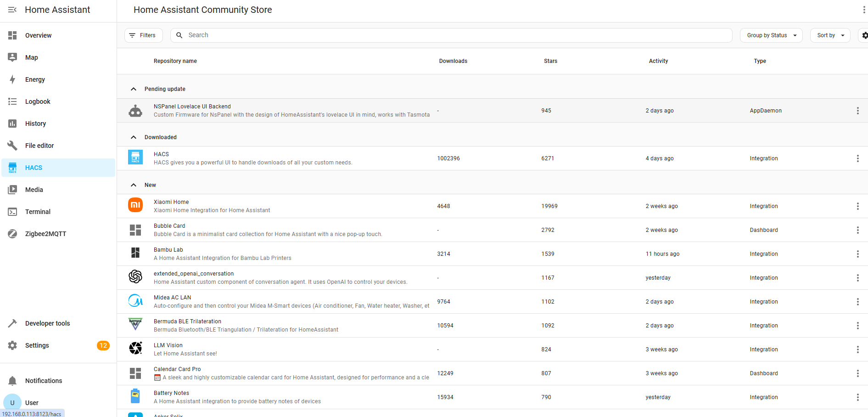
Task: Go to Developer tools in the sidebar
Action: coord(58,323)
